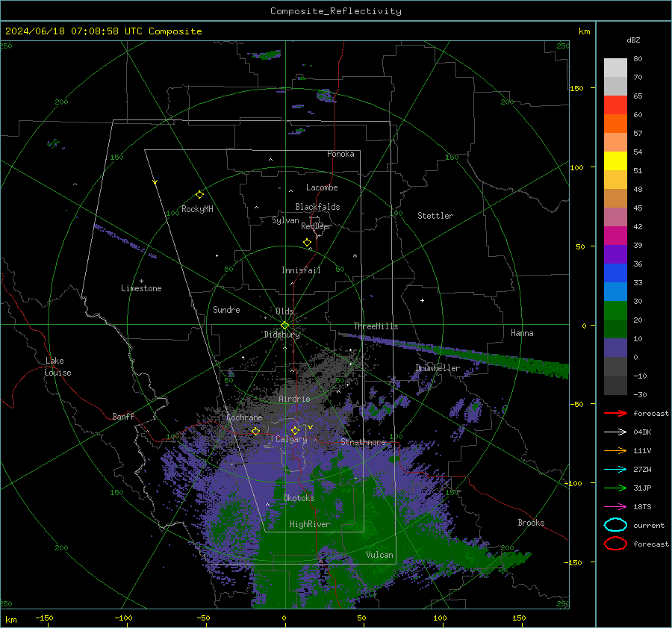The height and width of the screenshot is (628, 672).
Task: Click the yellow diamond marker below Cochrane
Action: tap(255, 431)
